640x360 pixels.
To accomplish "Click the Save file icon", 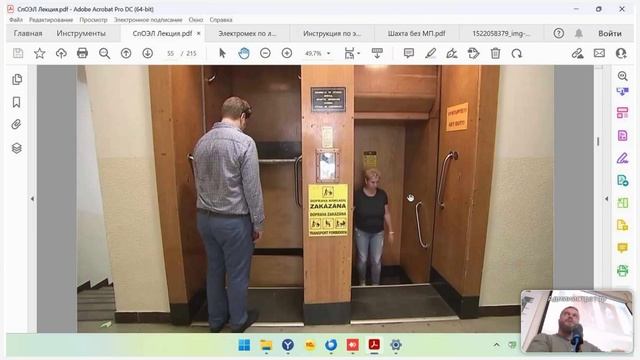I will [18, 53].
